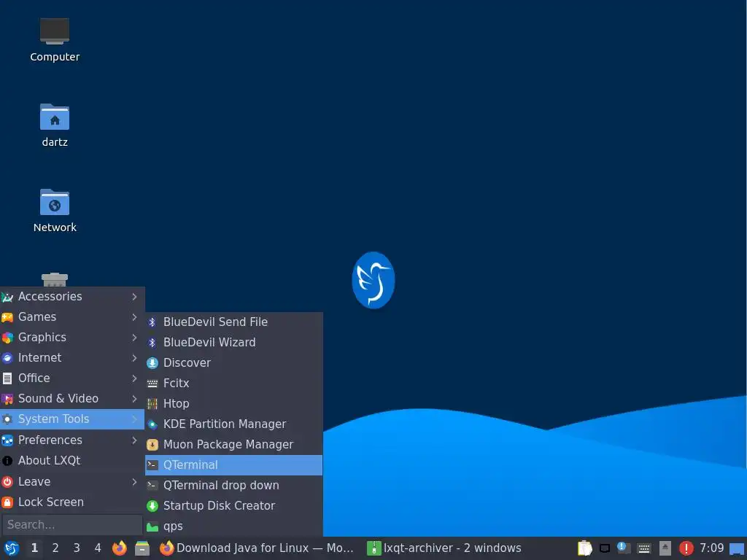The height and width of the screenshot is (560, 747).
Task: Open KDE Partition Manager
Action: coord(234,424)
